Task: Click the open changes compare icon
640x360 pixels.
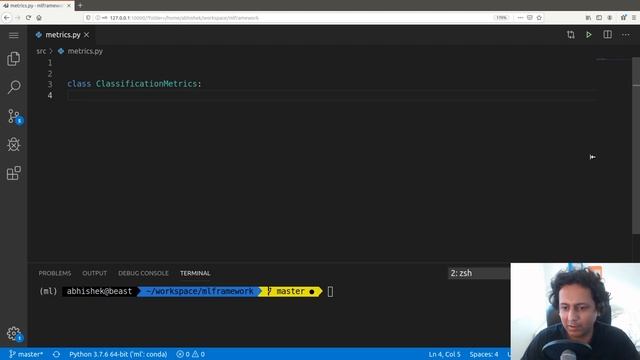Action: coord(571,35)
